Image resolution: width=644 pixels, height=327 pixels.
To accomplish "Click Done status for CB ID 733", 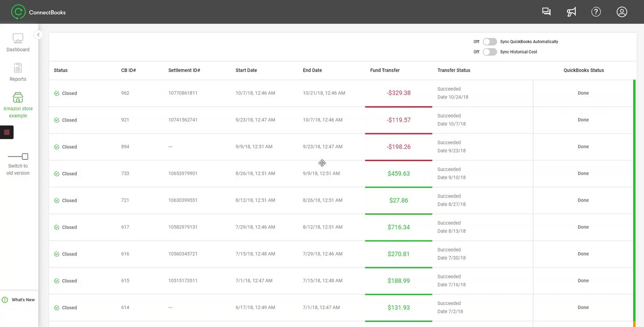I will (583, 173).
